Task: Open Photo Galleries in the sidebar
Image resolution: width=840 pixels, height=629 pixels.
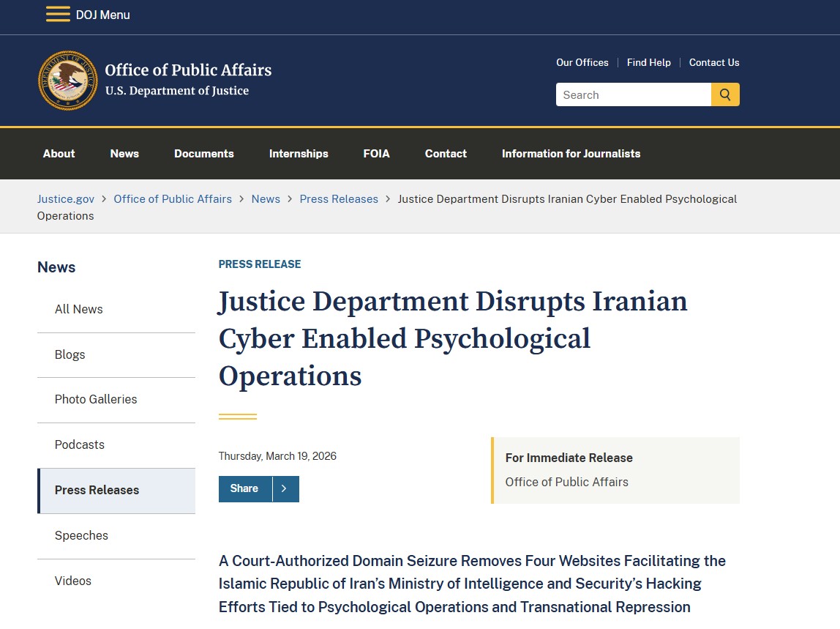Action: click(96, 399)
